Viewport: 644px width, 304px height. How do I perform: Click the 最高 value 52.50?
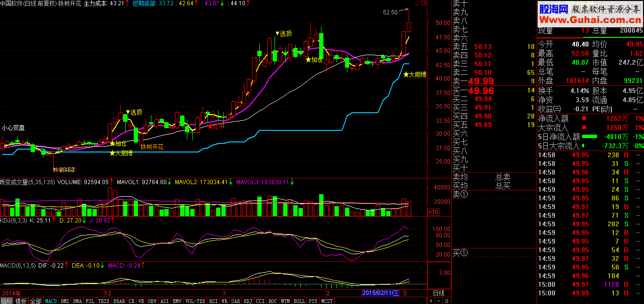click(579, 53)
